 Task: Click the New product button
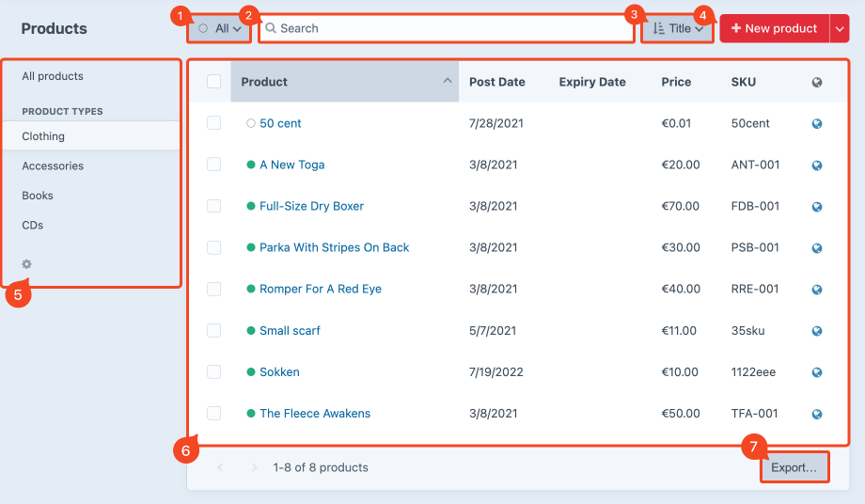pos(773,28)
